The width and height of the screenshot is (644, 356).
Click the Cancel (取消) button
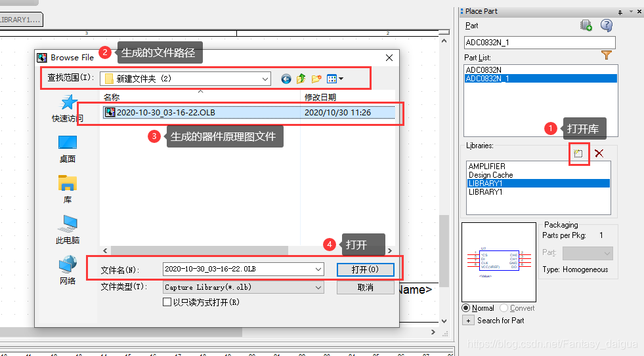[x=365, y=287]
